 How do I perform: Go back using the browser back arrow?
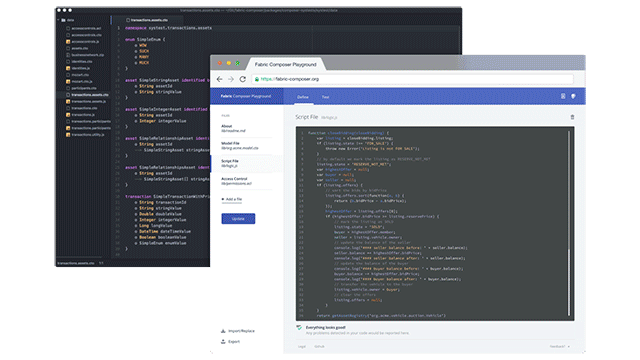(220, 79)
